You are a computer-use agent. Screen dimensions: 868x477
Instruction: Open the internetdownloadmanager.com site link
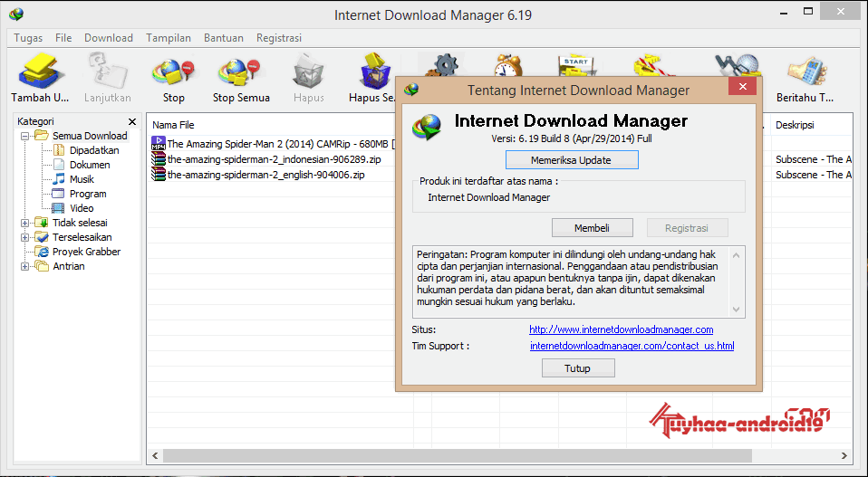tap(622, 329)
